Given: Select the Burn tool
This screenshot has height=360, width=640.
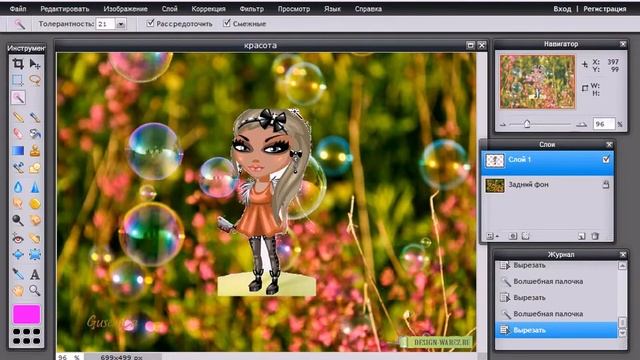Looking at the screenshot, I should coord(35,220).
